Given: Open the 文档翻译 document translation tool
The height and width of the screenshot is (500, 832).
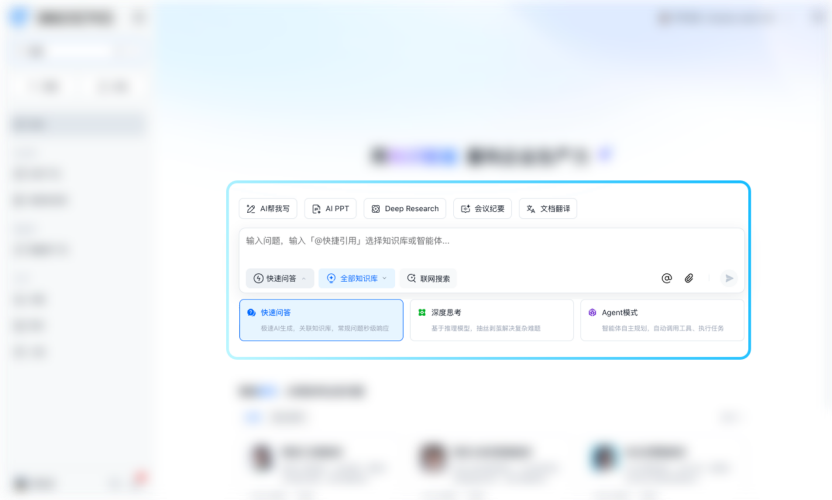Looking at the screenshot, I should coord(548,209).
